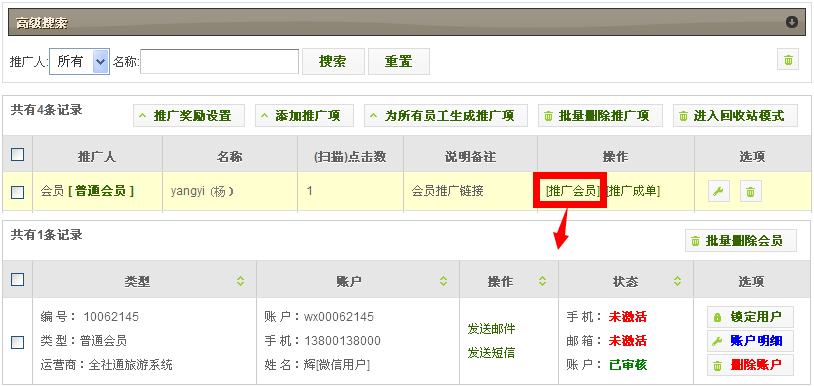Click 锁定用户 lock button
Image resolution: width=814 pixels, height=386 pixels.
click(x=750, y=316)
